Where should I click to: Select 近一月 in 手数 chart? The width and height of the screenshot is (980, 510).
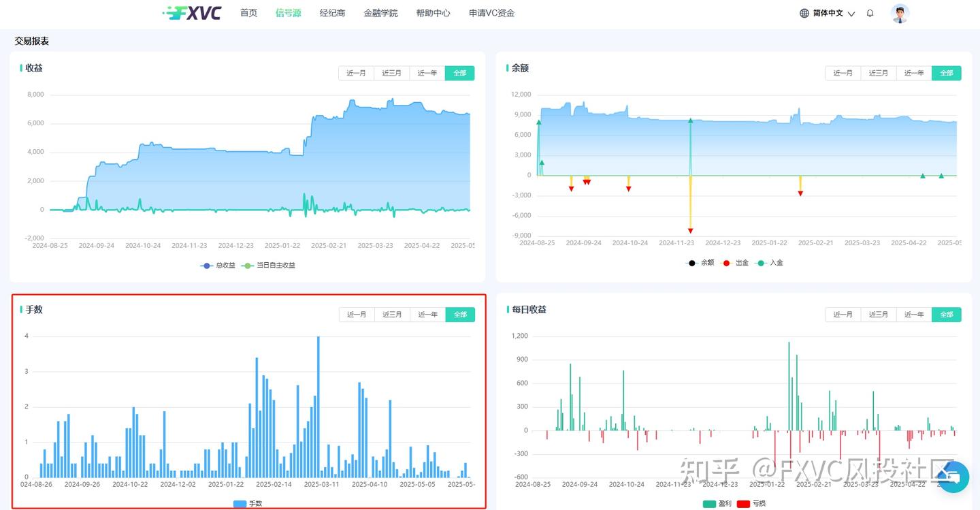click(x=357, y=315)
